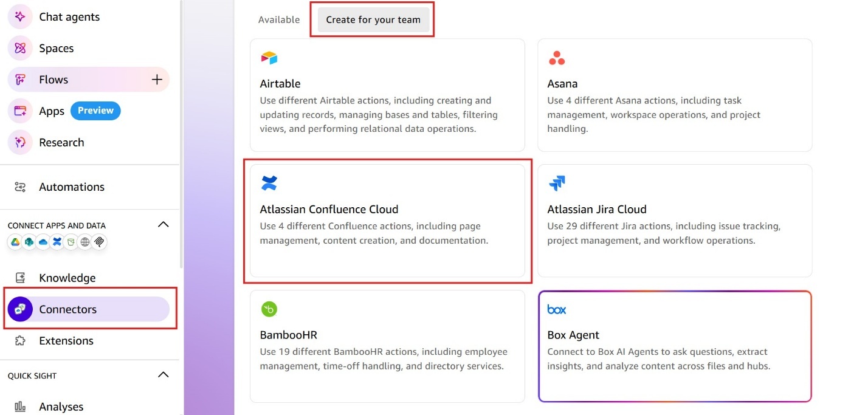Select Create for your team tab
Screen dimensions: 868x415
coord(373,19)
